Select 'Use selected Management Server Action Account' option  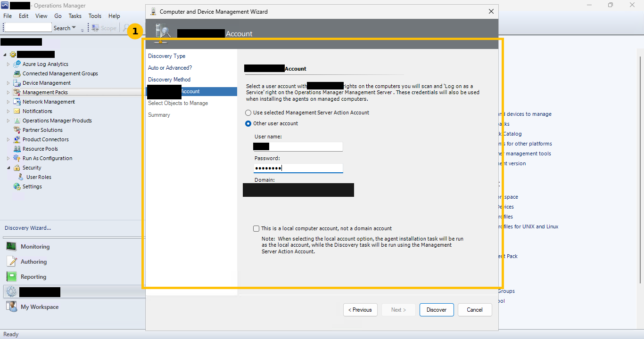click(248, 113)
